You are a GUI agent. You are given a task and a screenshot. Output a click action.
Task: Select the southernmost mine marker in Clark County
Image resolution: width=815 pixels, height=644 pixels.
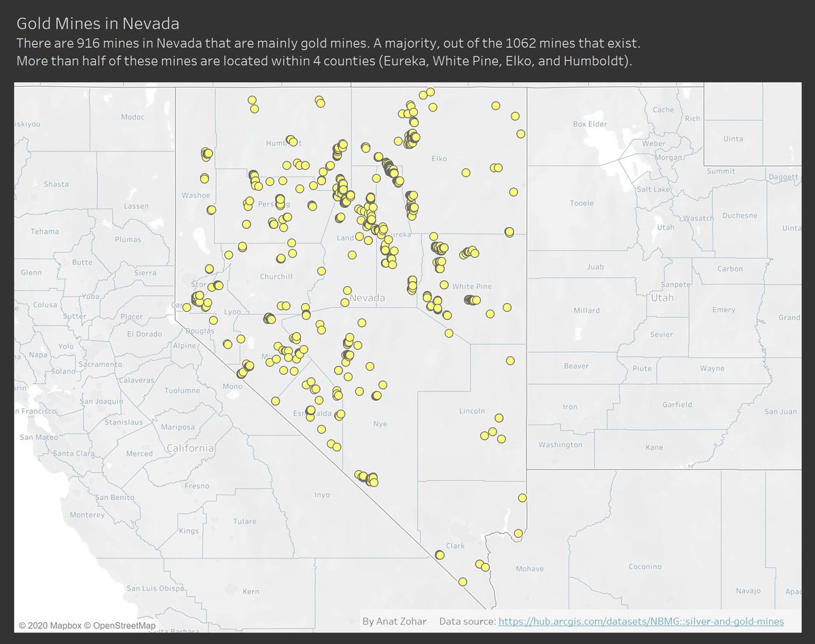(x=463, y=582)
